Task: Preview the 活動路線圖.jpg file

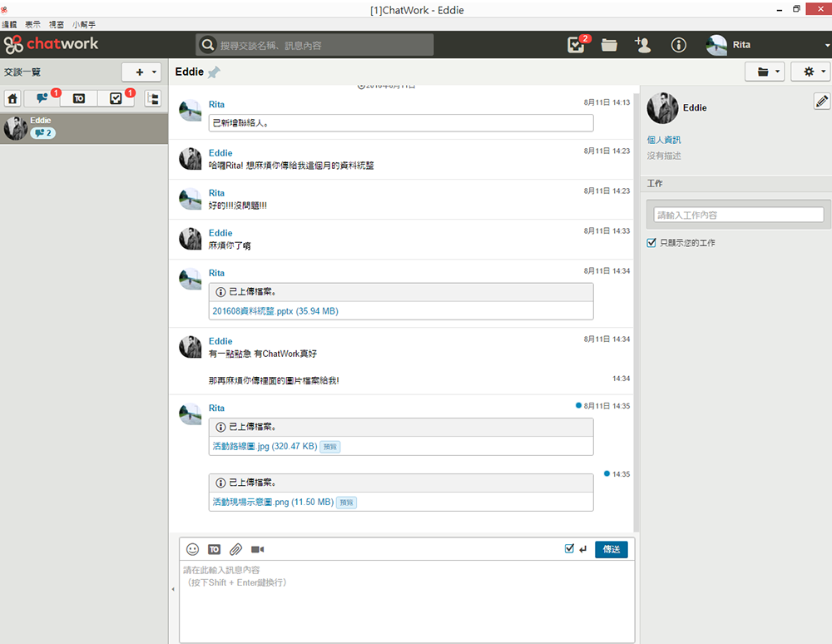Action: pos(330,447)
